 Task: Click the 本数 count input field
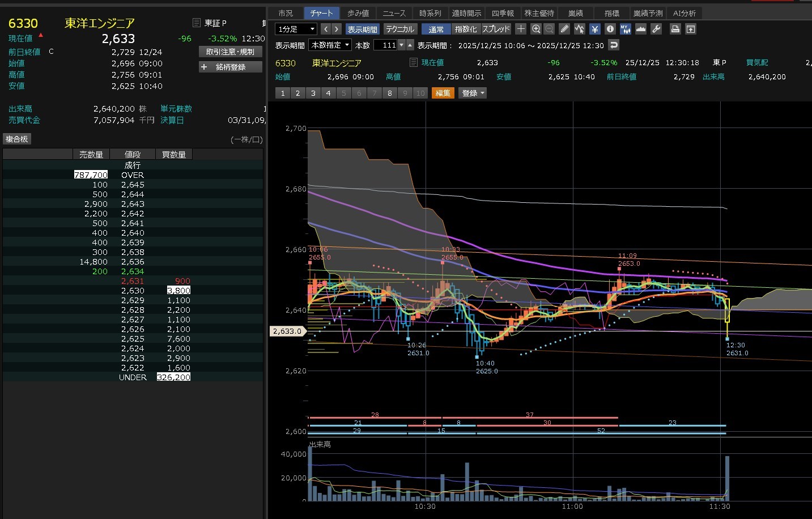[385, 45]
